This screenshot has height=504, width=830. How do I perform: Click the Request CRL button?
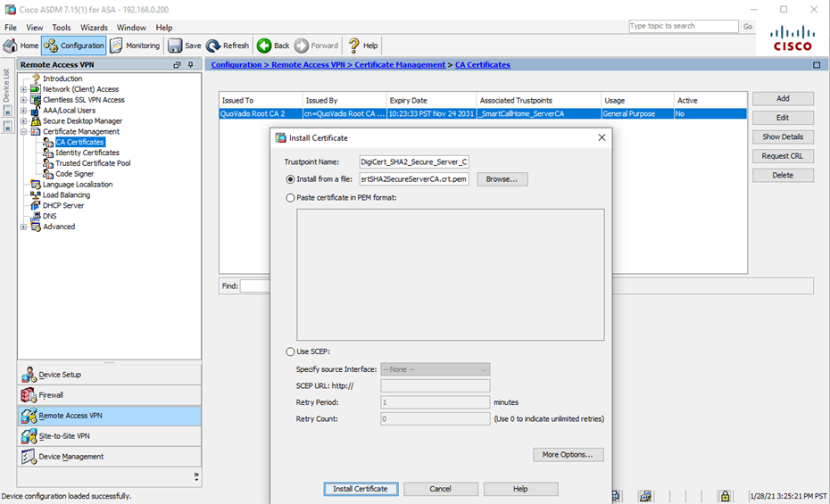pos(783,156)
